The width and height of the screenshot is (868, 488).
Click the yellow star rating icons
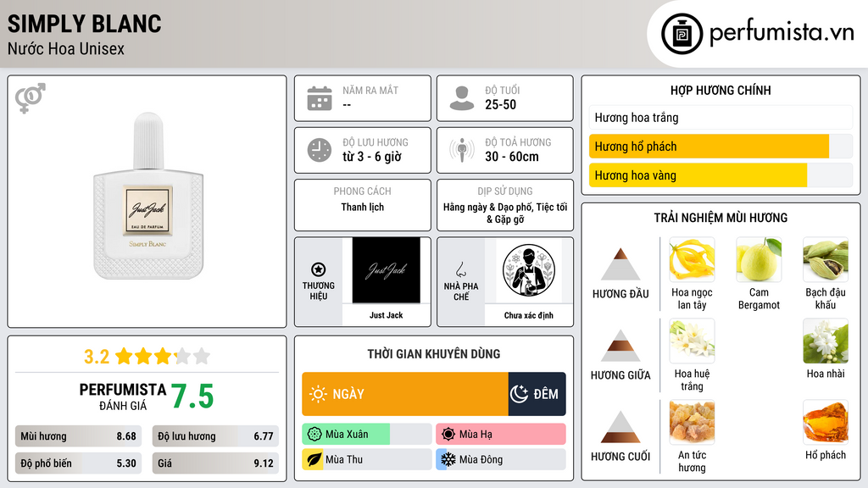[162, 356]
